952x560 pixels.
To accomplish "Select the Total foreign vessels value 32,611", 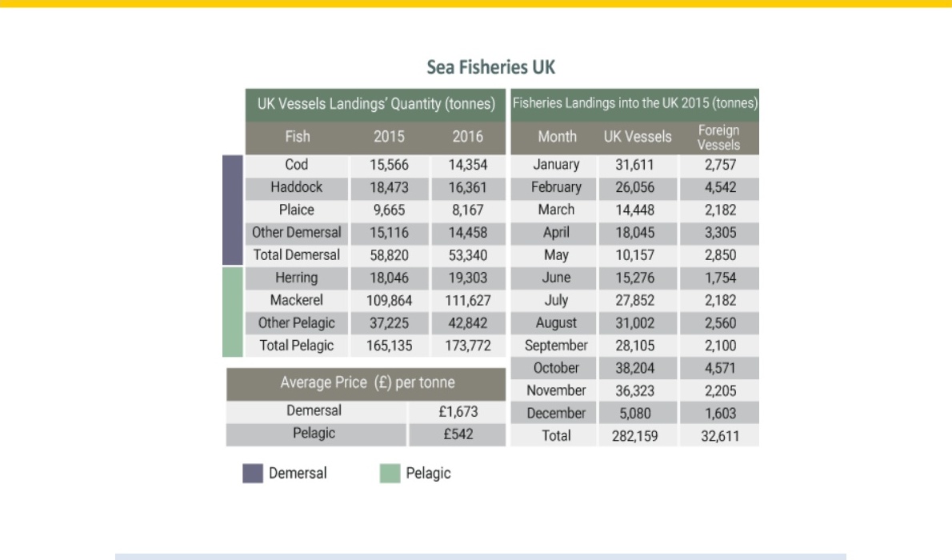I will pos(720,436).
